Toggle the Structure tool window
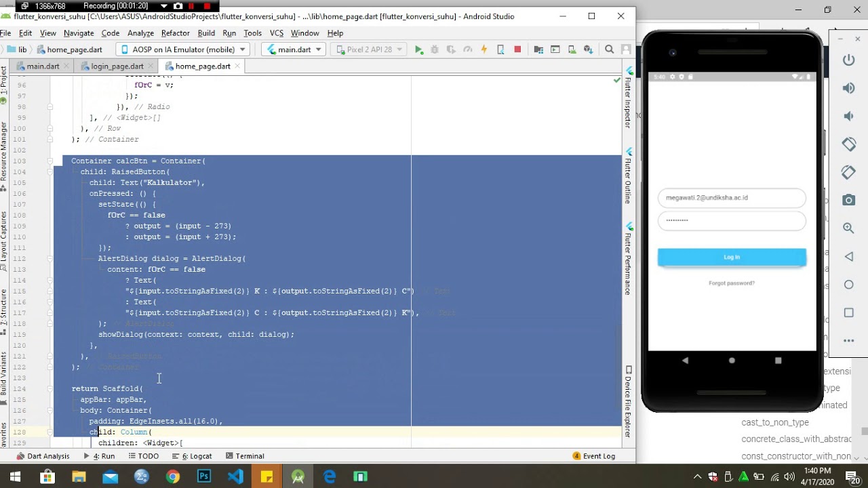Screen dimensions: 868x488 coord(3,312)
